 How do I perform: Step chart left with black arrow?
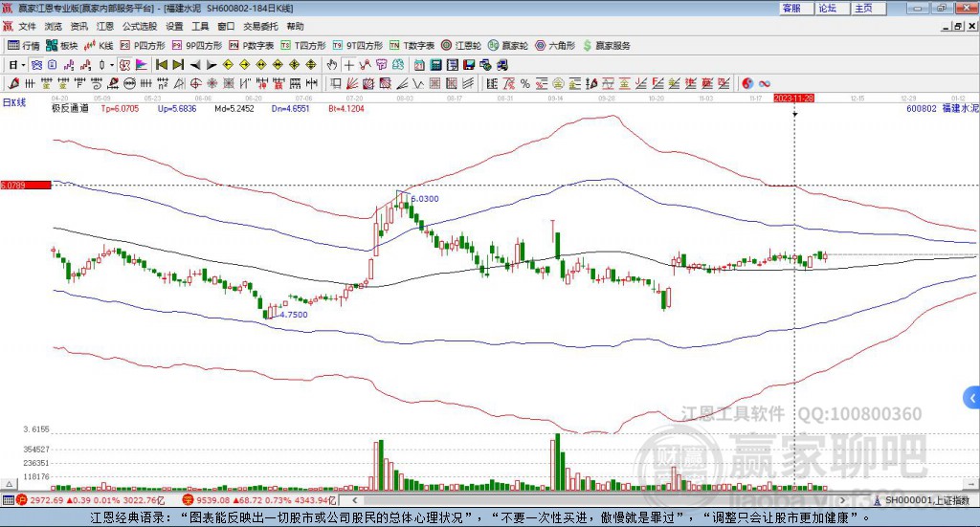click(195, 65)
